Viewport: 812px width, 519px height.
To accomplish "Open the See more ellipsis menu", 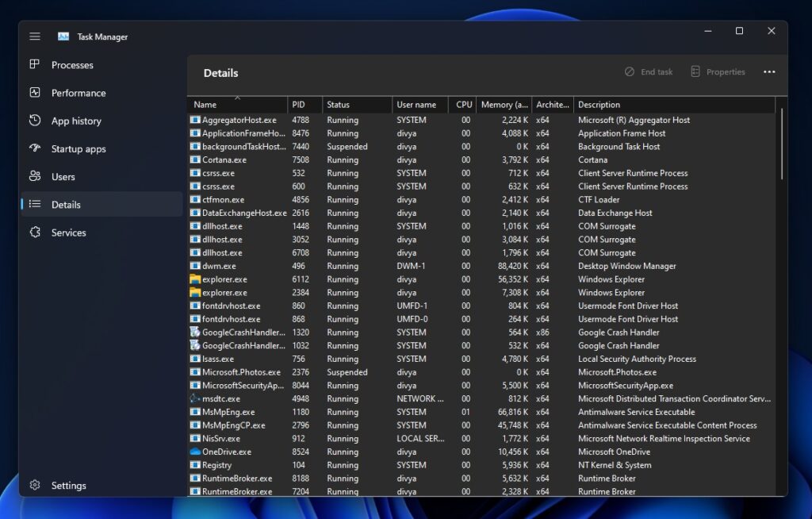I will [769, 71].
